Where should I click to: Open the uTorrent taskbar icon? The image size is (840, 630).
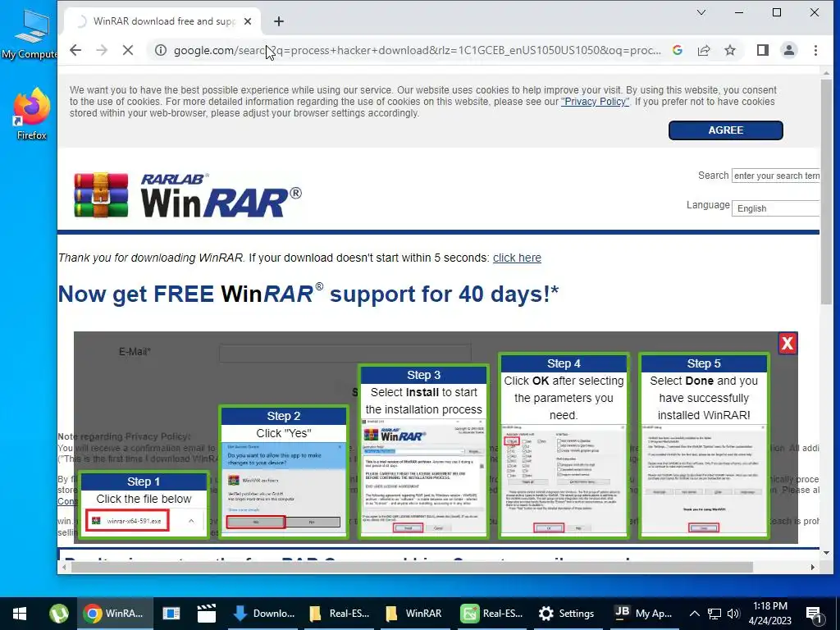(x=58, y=614)
